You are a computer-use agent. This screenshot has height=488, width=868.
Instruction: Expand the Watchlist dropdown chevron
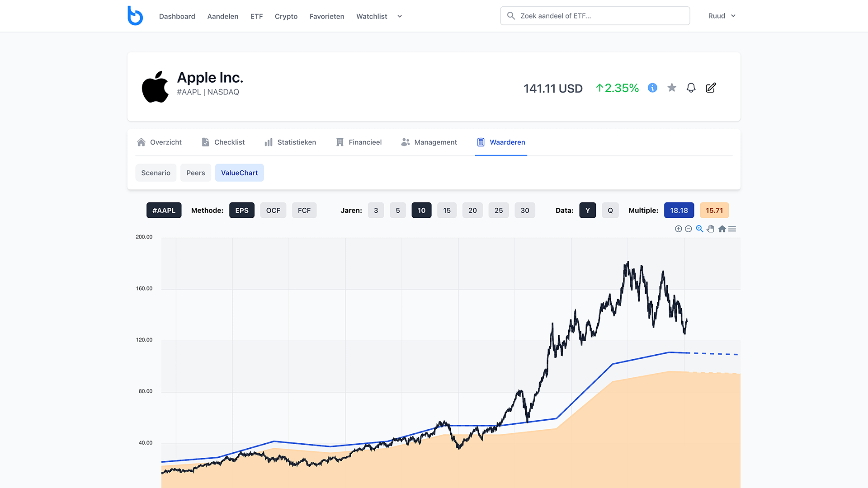(400, 16)
